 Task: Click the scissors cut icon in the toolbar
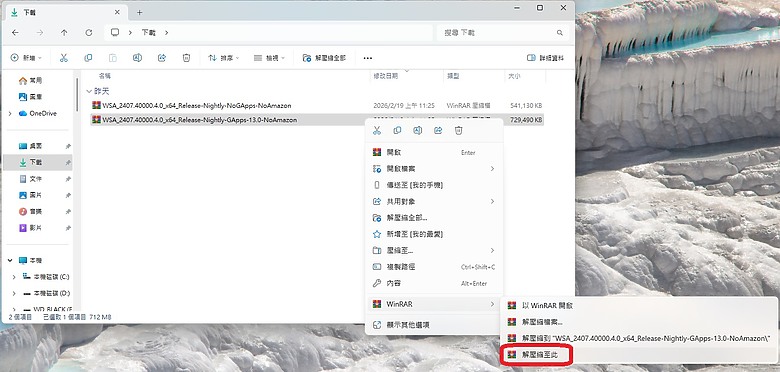tap(64, 58)
